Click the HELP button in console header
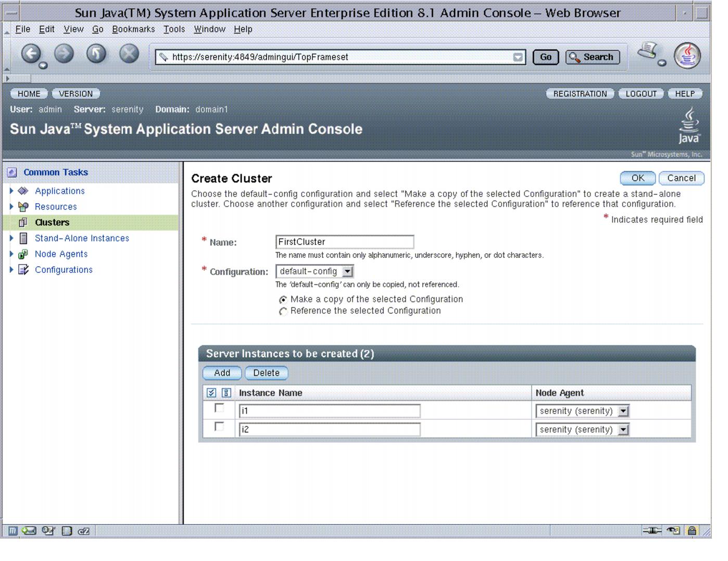Image resolution: width=728 pixels, height=561 pixels. [x=685, y=94]
